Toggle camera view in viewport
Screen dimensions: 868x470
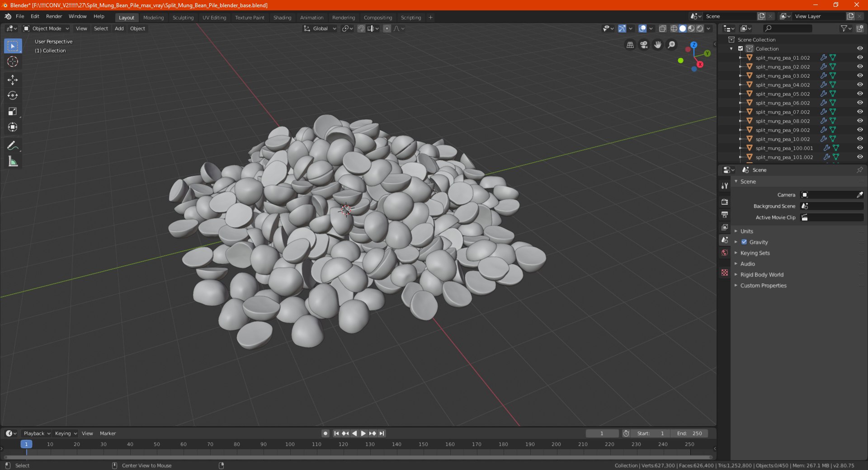(644, 45)
